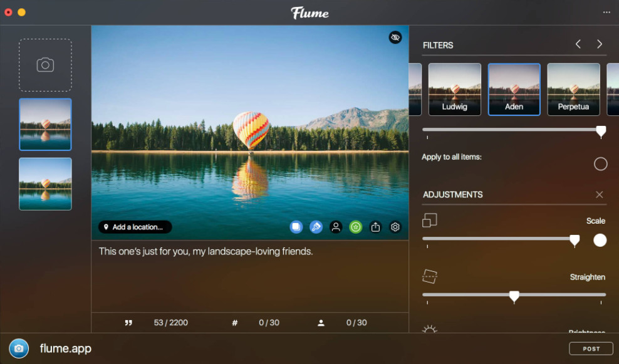This screenshot has height=364, width=619.
Task: Click the user tag count 0 / 30
Action: click(356, 323)
